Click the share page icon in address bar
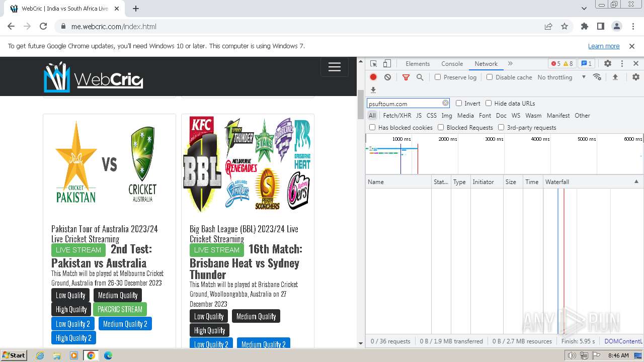Screen dimensions: 644x362 [x=548, y=26]
